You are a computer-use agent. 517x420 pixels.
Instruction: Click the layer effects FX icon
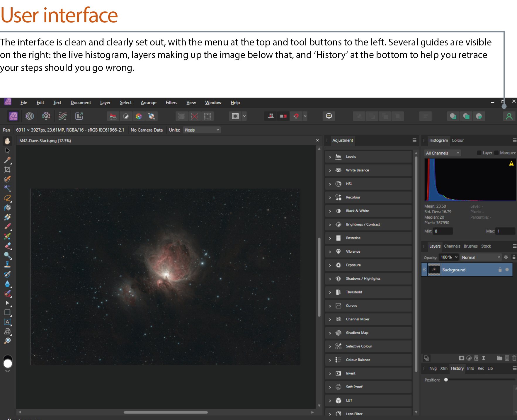pyautogui.click(x=476, y=358)
